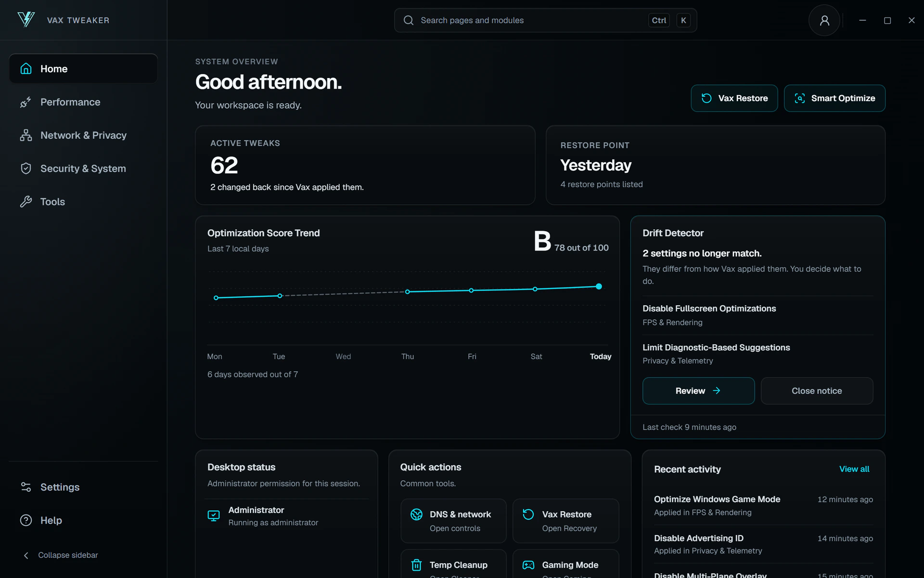Click the Tools wrench icon
The height and width of the screenshot is (578, 924).
(x=26, y=202)
